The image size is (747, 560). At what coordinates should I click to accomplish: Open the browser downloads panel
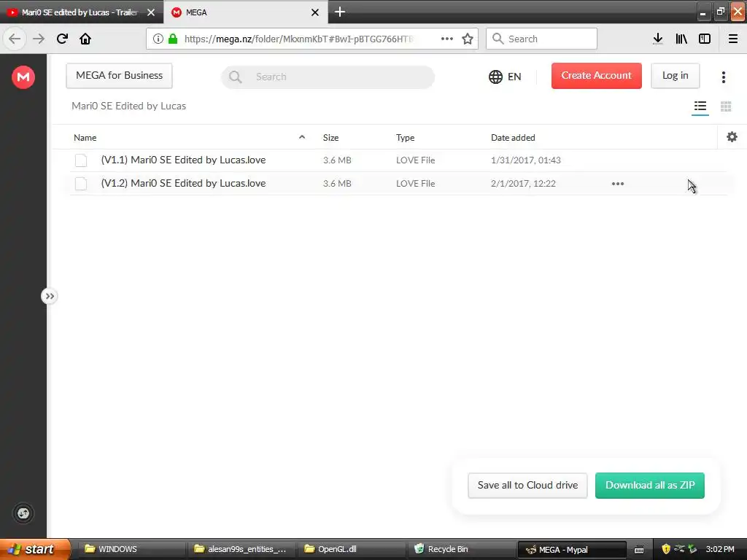pos(658,39)
